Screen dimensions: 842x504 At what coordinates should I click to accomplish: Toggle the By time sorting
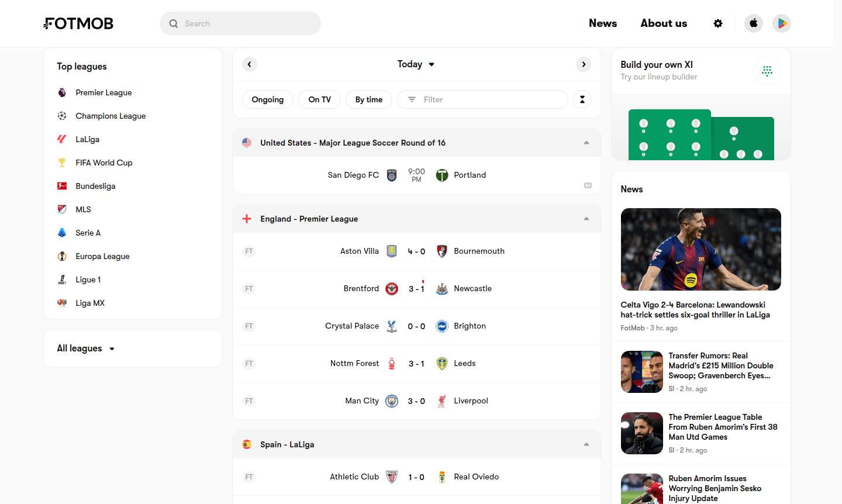click(x=369, y=99)
